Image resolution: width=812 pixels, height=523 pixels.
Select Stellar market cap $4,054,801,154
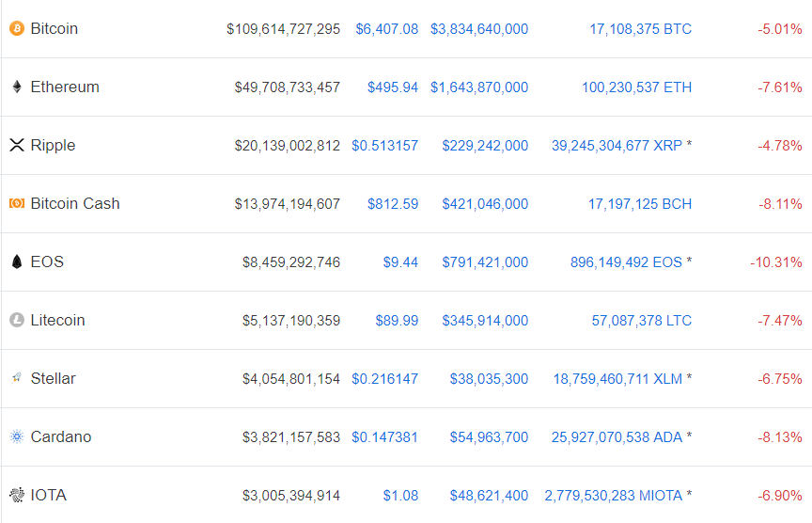(x=291, y=379)
